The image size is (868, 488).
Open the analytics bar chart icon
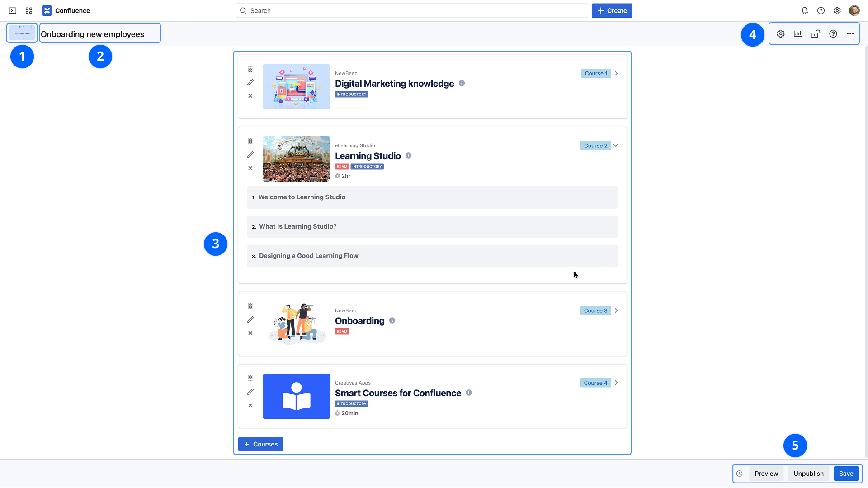798,34
